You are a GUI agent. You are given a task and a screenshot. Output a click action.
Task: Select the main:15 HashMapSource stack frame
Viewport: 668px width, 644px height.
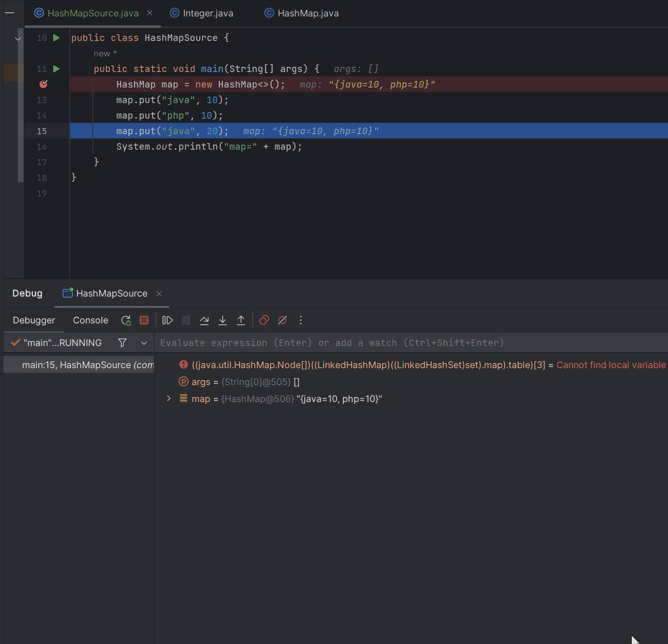point(79,365)
